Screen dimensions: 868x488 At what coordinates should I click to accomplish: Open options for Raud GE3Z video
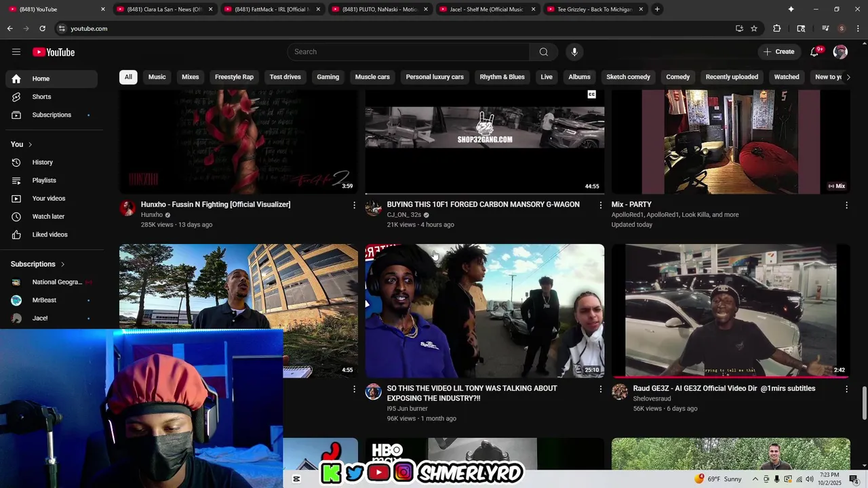coord(846,389)
